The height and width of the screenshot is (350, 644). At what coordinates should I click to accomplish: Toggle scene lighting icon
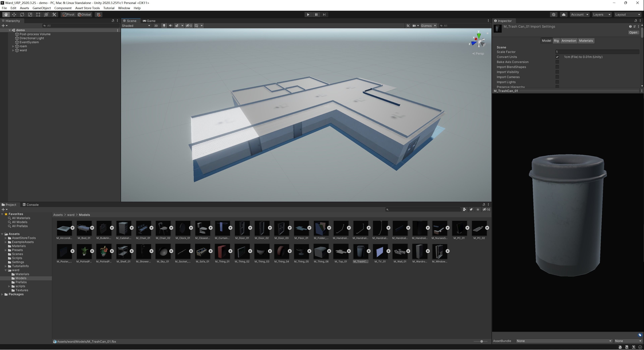(164, 25)
